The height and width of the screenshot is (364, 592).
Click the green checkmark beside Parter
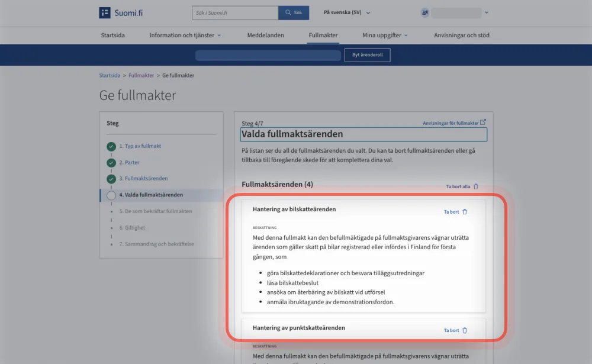tap(111, 163)
